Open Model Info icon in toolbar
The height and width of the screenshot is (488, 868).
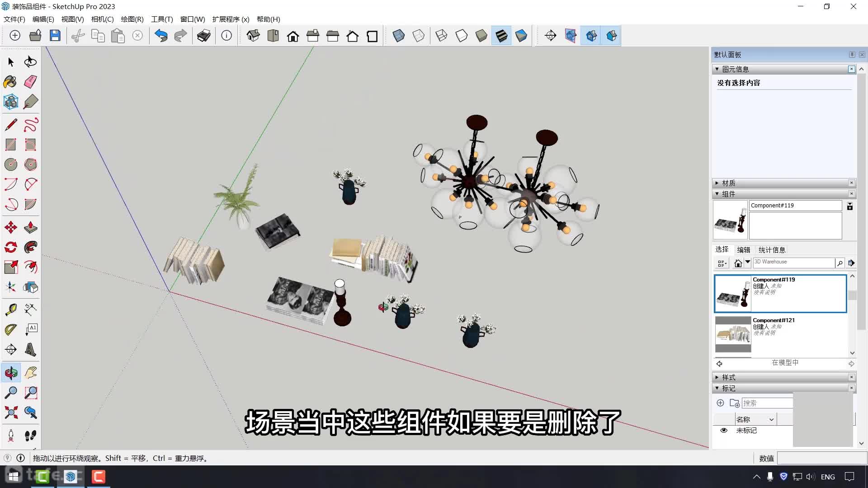click(x=226, y=36)
